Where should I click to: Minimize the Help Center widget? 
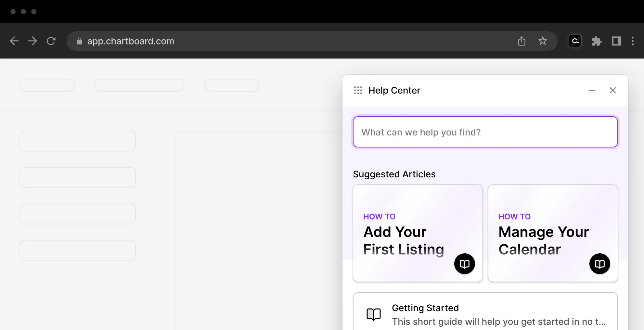(x=592, y=90)
